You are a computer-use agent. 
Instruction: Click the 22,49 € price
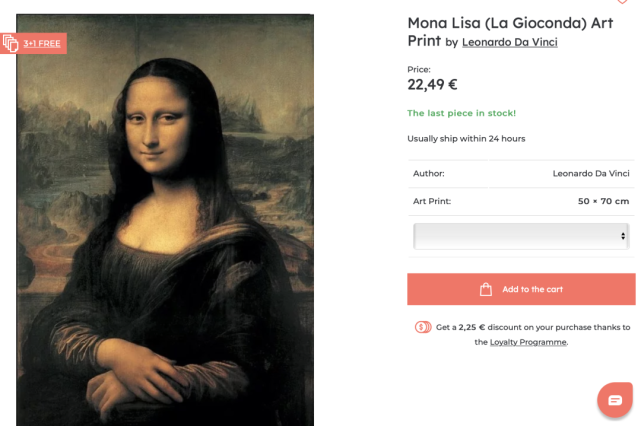pyautogui.click(x=432, y=85)
